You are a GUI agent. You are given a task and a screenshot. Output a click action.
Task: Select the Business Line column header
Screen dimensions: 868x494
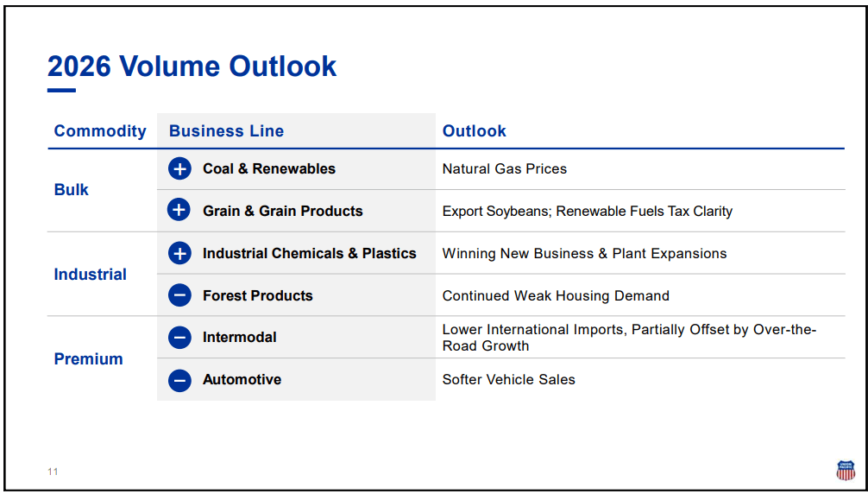tap(226, 131)
